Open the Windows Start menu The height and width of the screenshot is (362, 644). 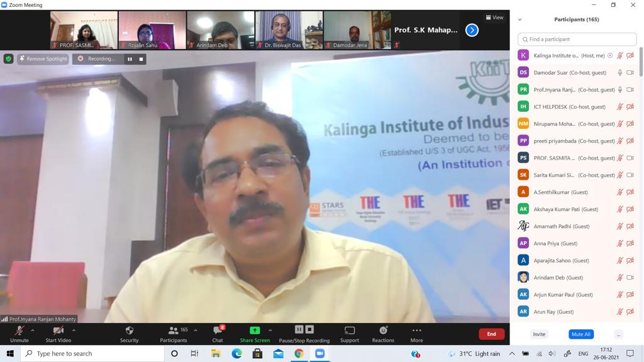9,353
